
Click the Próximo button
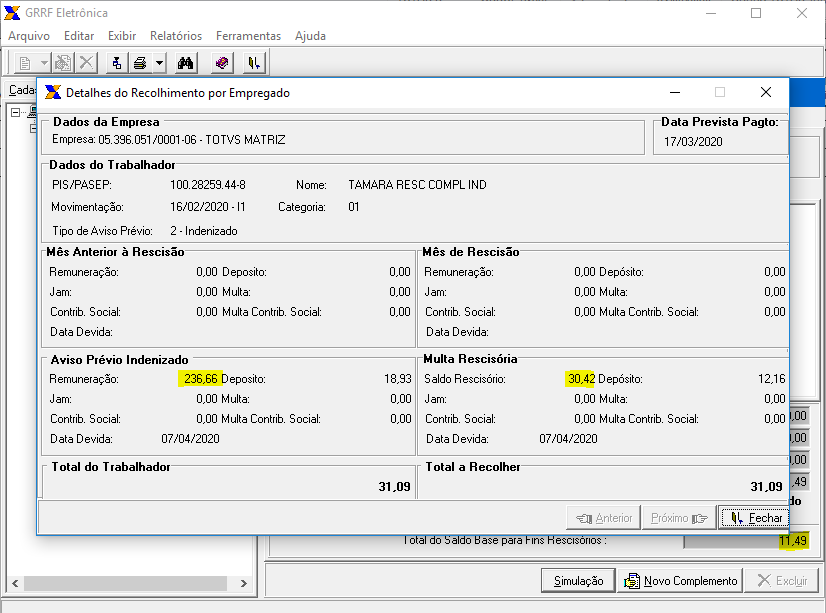coord(678,518)
